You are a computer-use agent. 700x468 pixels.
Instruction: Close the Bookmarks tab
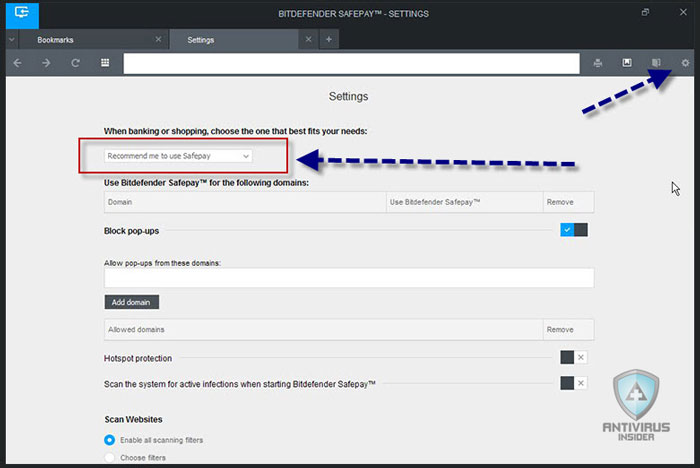point(158,39)
